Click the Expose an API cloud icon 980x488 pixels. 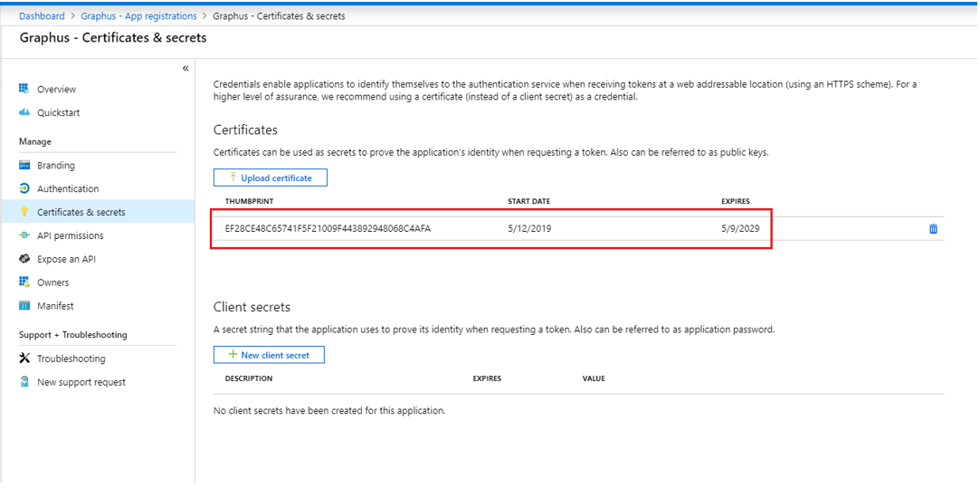click(x=24, y=259)
